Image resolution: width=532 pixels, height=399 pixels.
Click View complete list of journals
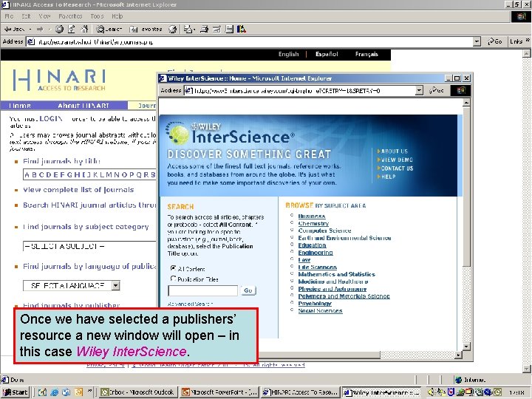tap(78, 190)
